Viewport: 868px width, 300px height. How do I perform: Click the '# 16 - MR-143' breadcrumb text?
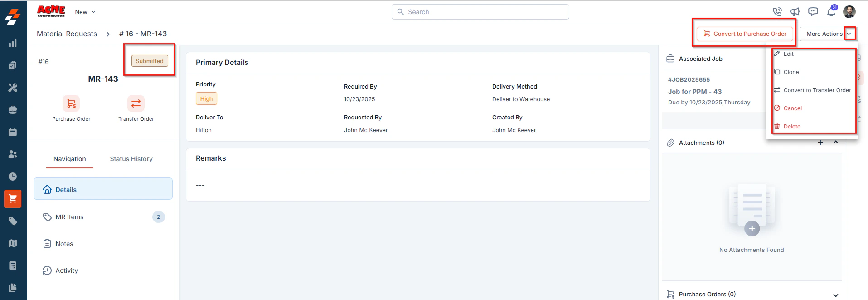pyautogui.click(x=143, y=34)
